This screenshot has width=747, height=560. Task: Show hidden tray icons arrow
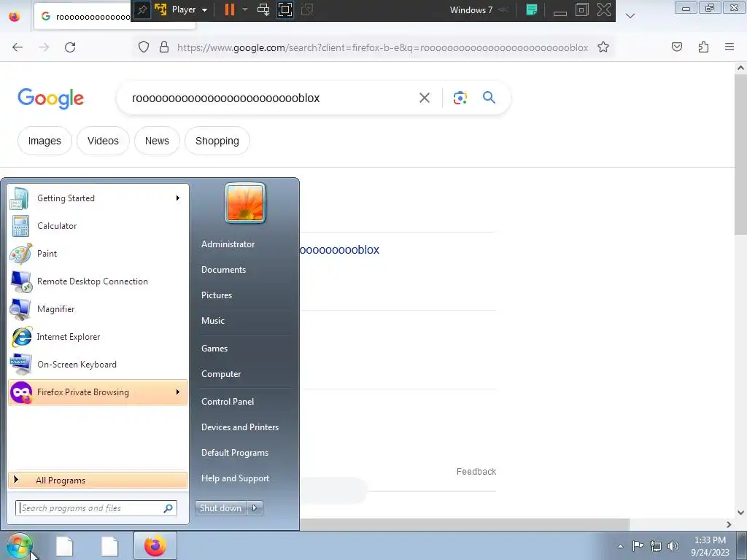pos(620,546)
